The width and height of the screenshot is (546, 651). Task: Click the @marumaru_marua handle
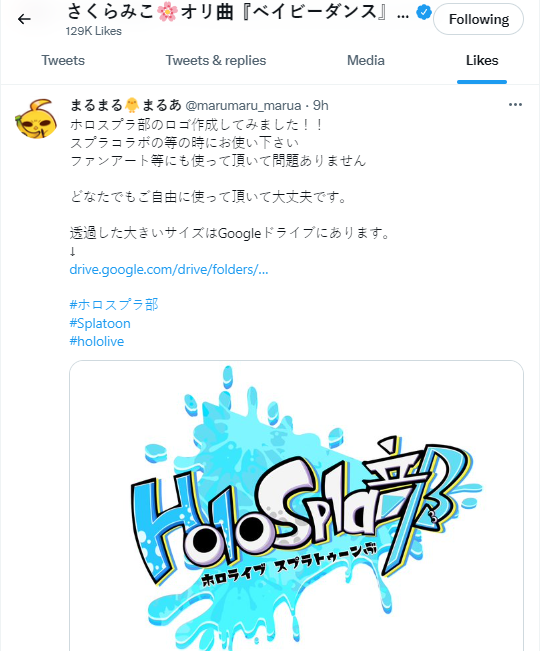point(243,105)
